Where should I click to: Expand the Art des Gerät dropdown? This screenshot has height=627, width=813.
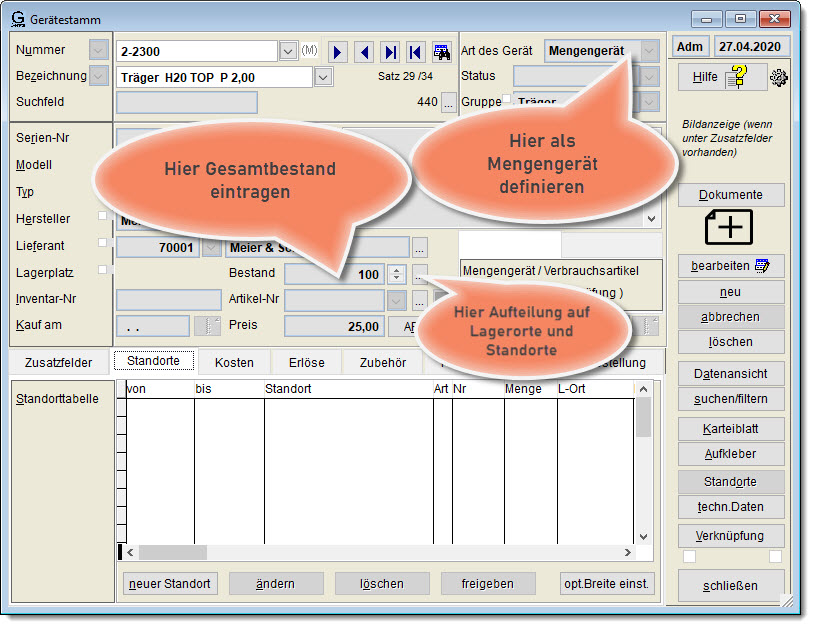tap(650, 50)
